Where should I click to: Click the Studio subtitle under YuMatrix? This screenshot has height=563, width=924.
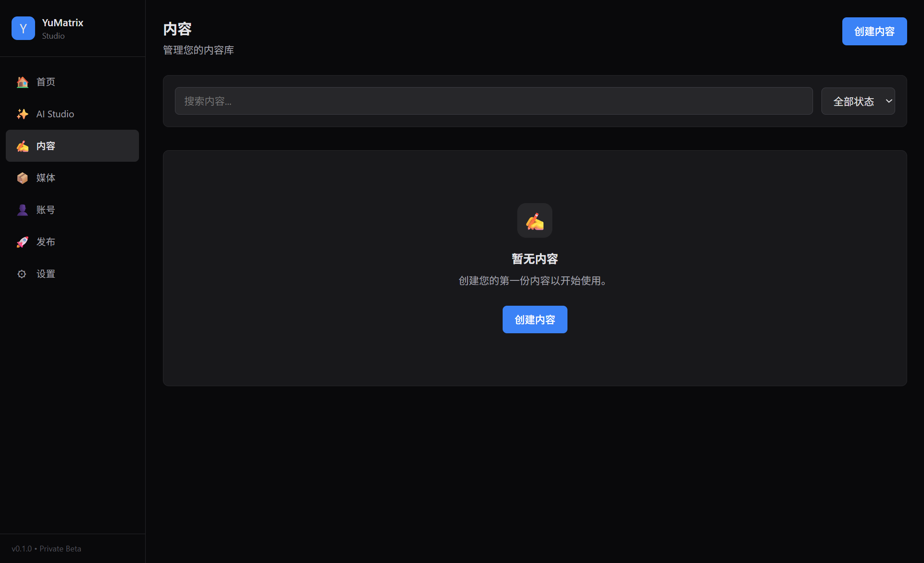click(x=53, y=36)
